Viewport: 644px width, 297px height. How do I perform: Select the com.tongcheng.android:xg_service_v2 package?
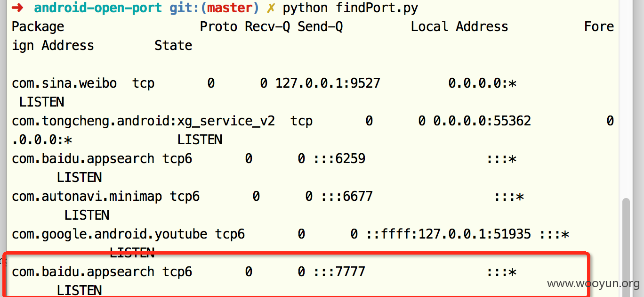click(144, 121)
